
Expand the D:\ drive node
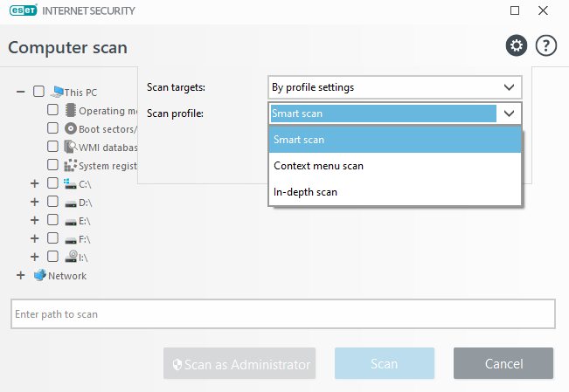(34, 202)
